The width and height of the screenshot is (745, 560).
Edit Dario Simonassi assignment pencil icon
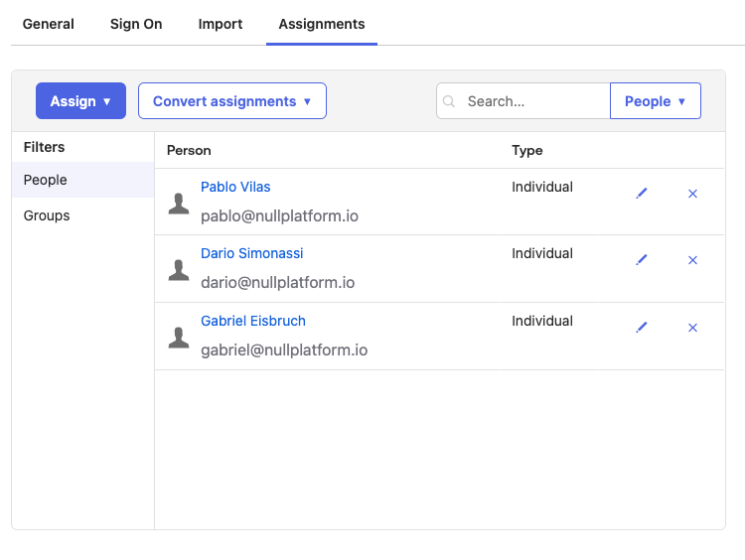tap(642, 260)
